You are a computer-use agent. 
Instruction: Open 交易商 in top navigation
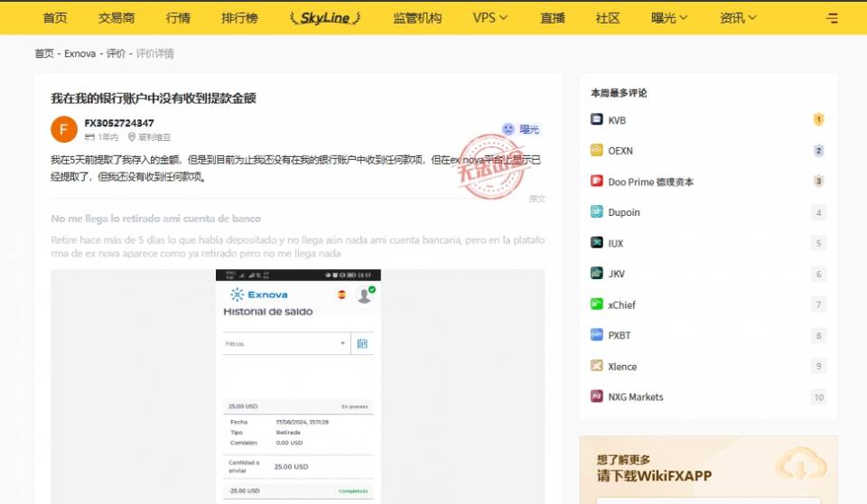pos(117,18)
